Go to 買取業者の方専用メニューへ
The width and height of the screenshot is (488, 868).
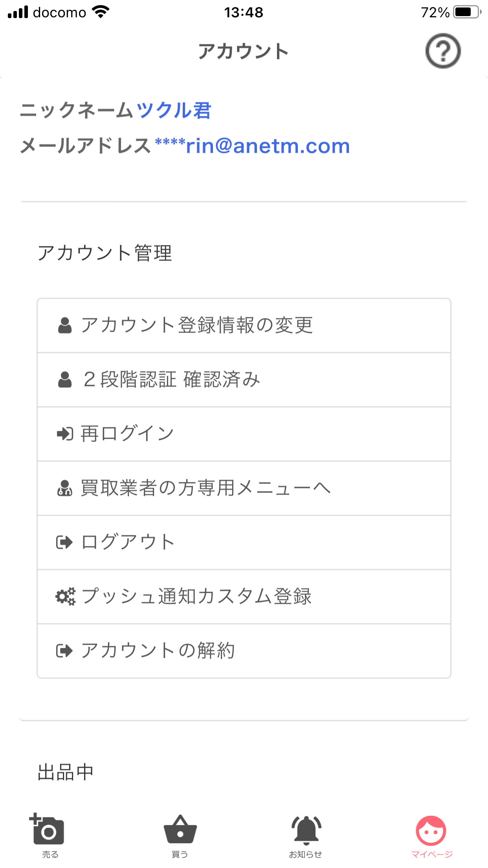(x=205, y=488)
